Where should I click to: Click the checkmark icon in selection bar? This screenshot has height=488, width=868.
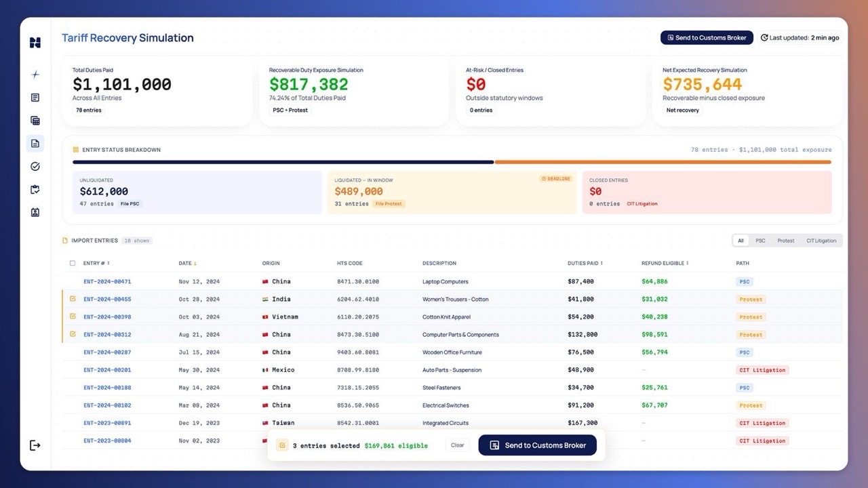[283, 445]
